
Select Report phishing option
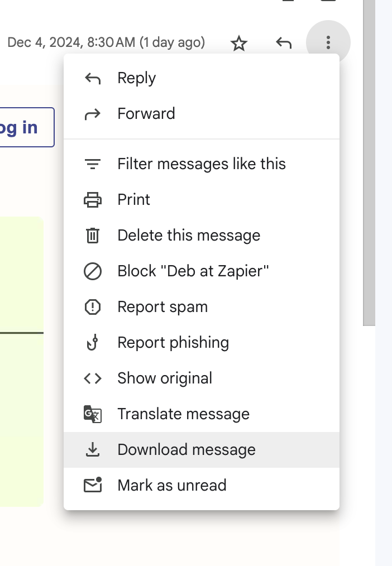coord(202,343)
